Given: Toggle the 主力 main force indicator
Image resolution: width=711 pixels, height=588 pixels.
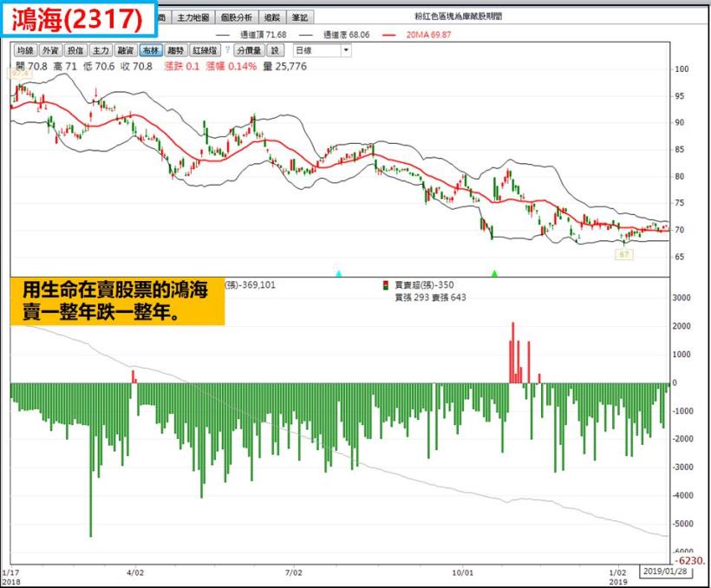Looking at the screenshot, I should pyautogui.click(x=101, y=50).
